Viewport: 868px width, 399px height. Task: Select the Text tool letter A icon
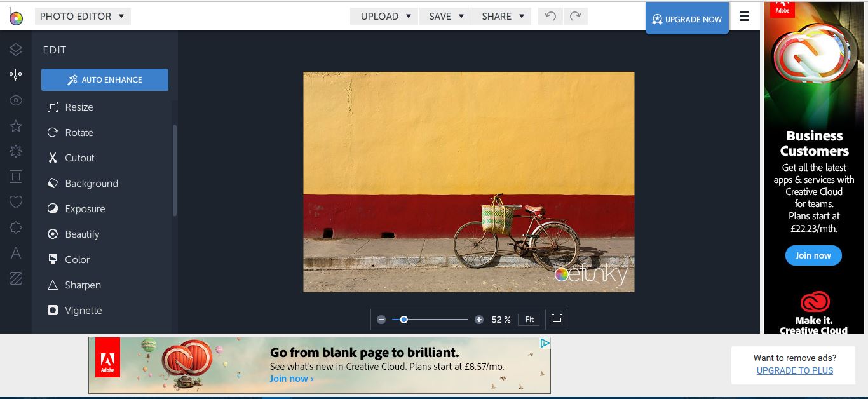(16, 253)
